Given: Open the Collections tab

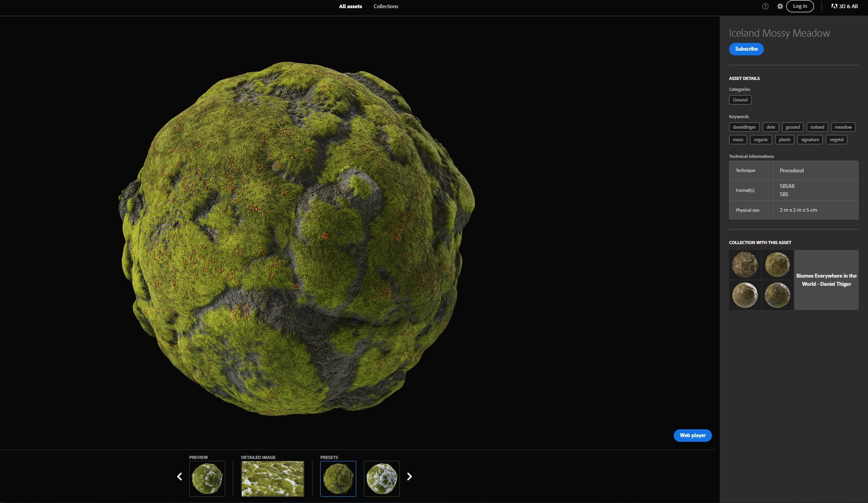Looking at the screenshot, I should 385,6.
